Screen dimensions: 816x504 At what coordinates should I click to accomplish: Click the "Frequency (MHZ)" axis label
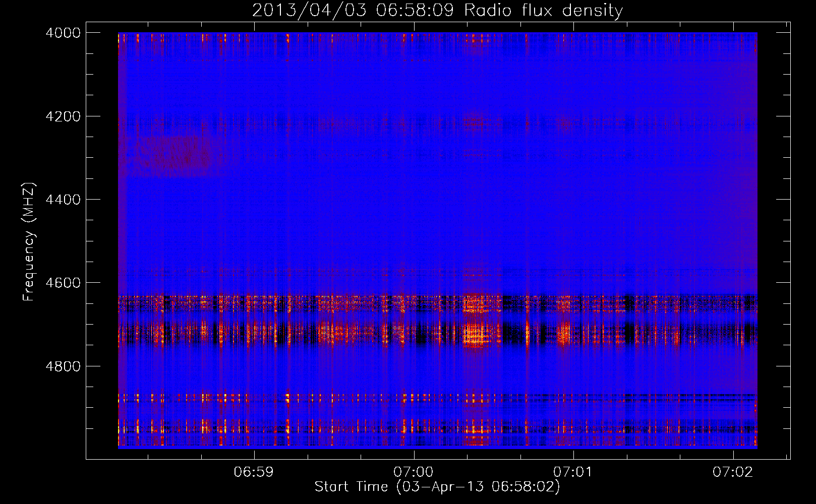[29, 242]
